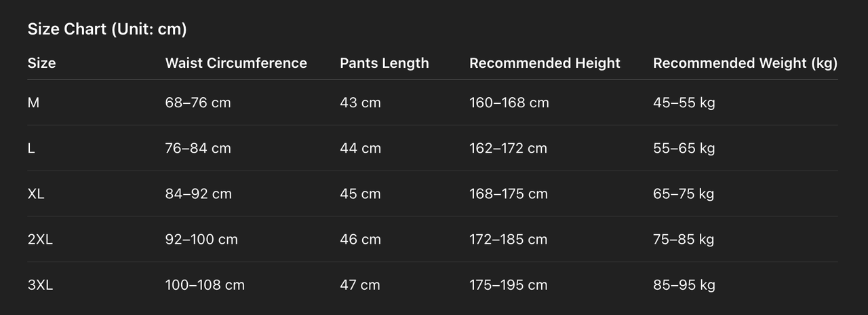Select the 47 cm pants length cell
This screenshot has height=315, width=868.
click(x=360, y=284)
